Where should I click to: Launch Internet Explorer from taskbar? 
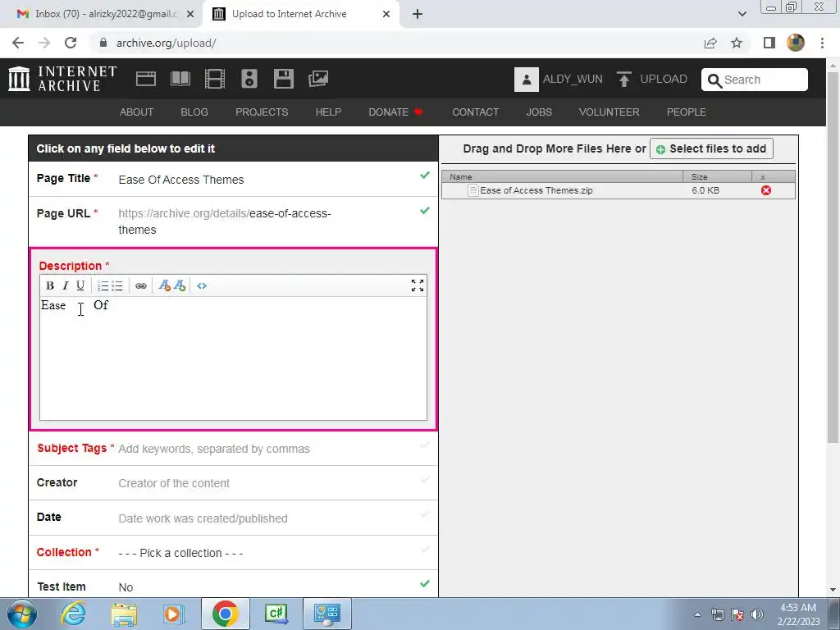[73, 614]
